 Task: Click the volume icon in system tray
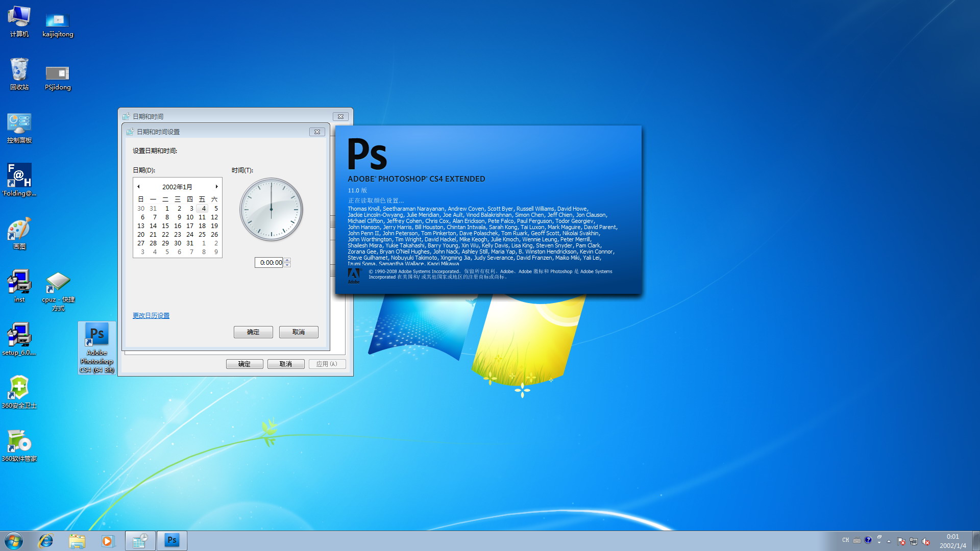(x=926, y=541)
